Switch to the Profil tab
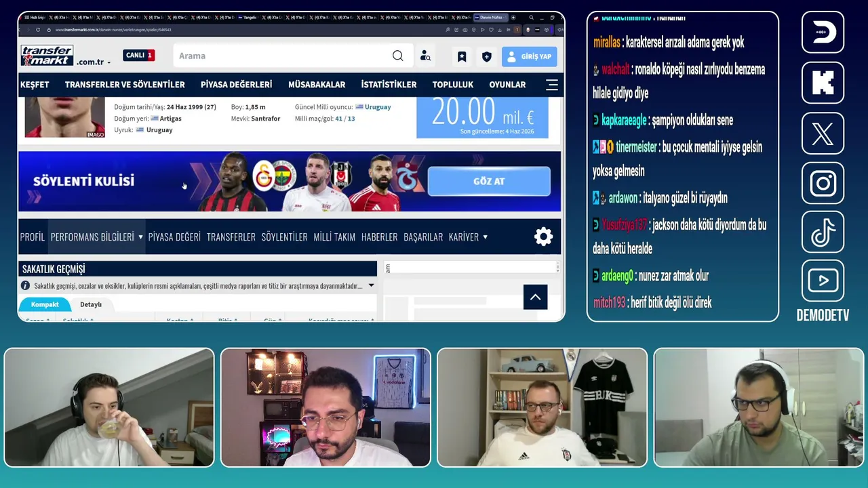The image size is (868, 488). (x=32, y=237)
